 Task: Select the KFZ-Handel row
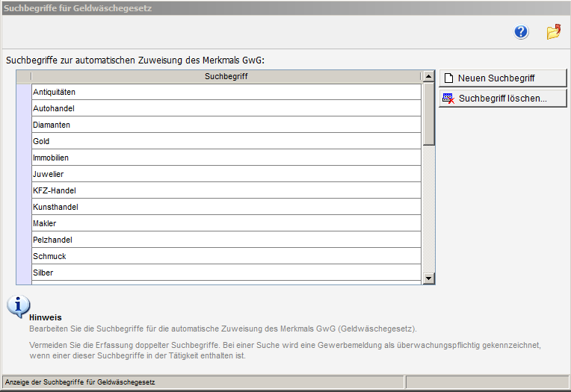226,190
